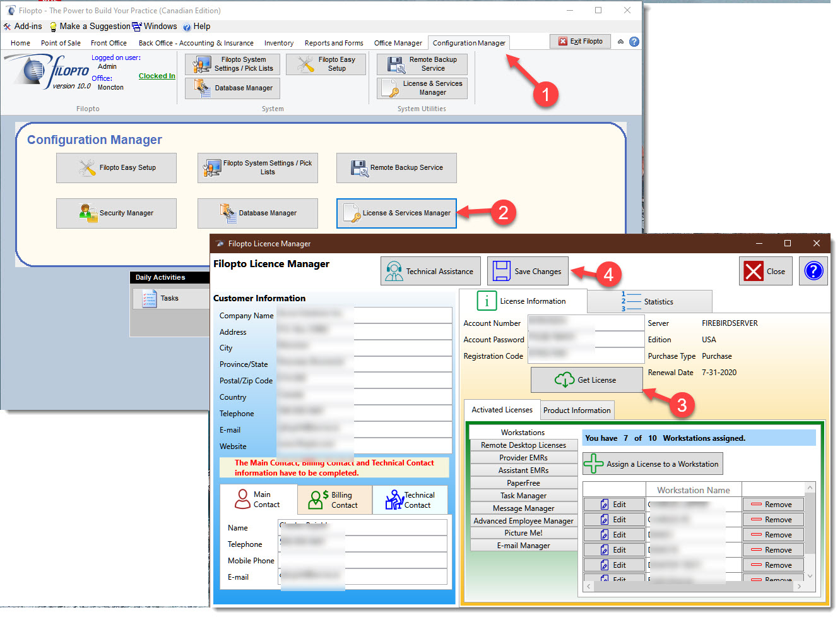This screenshot has width=840, height=617.
Task: Click Assign a License to a Workstation
Action: [x=653, y=464]
